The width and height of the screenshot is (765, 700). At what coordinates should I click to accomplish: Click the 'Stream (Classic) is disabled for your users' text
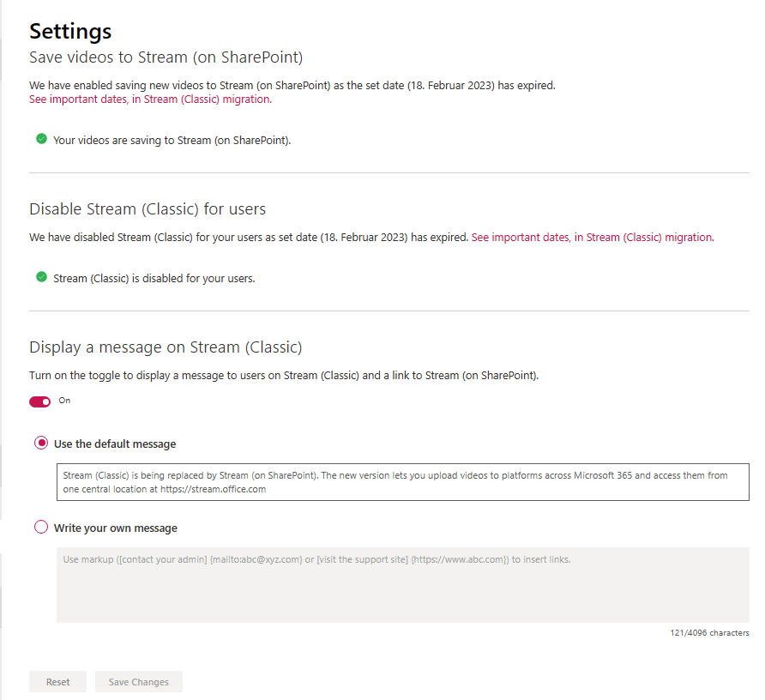point(154,278)
